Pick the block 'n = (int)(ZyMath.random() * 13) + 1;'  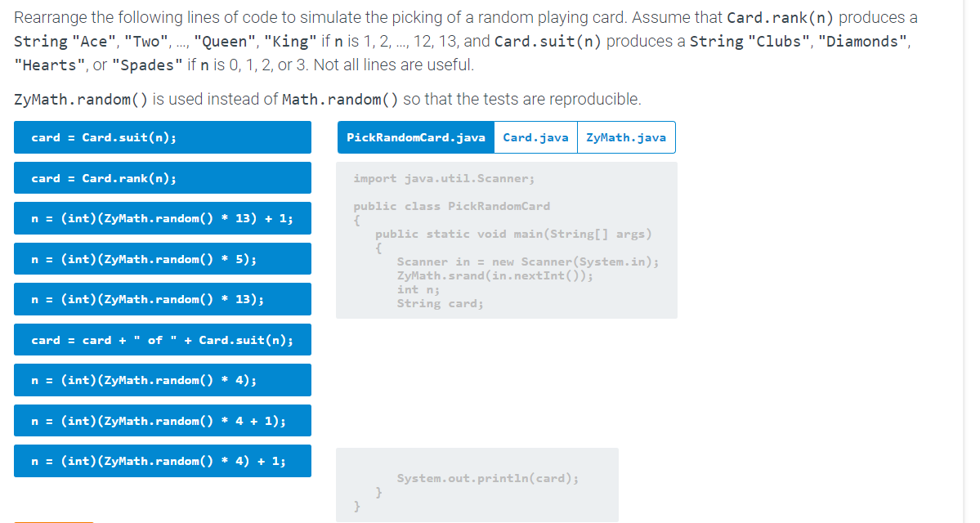tap(163, 218)
